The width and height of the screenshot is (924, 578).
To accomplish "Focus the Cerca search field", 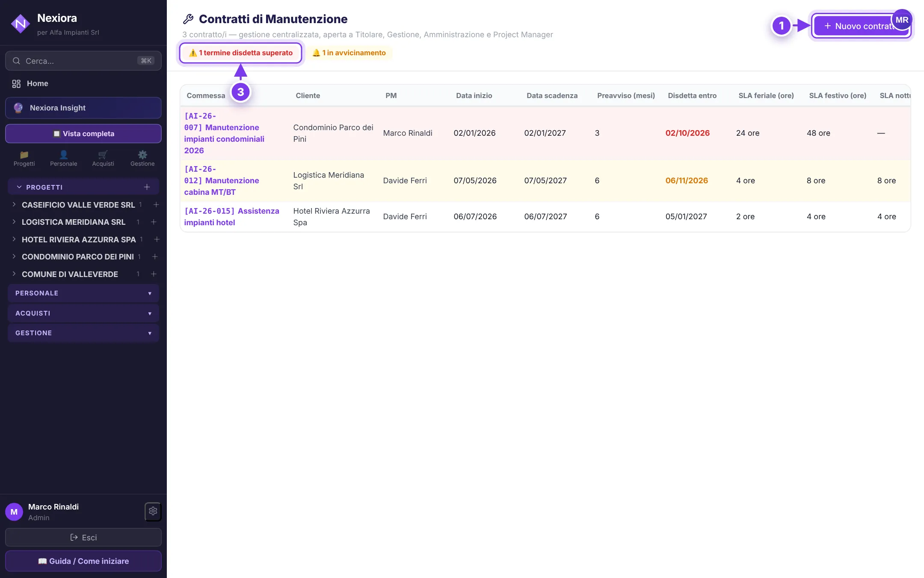I will (83, 61).
